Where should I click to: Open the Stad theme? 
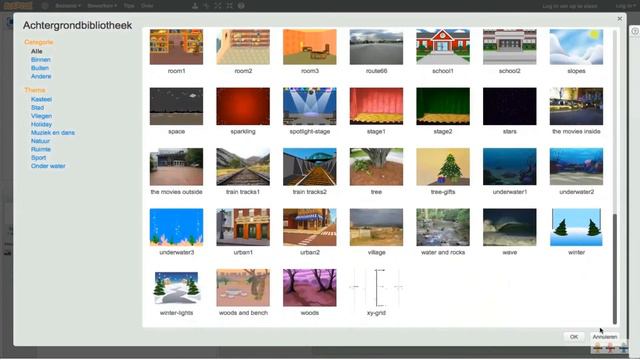pos(38,107)
